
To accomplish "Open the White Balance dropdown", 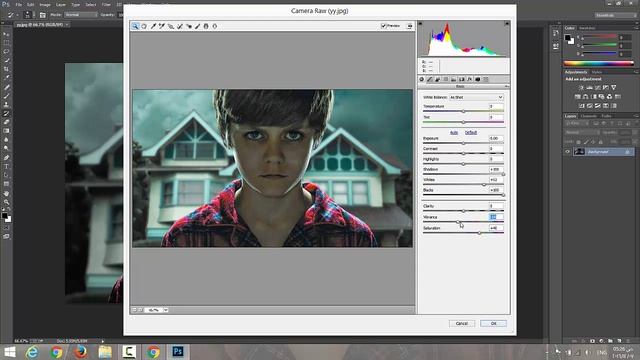I will (476, 97).
